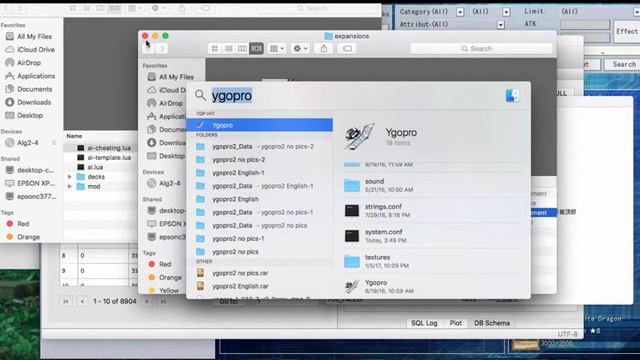640x360 pixels.
Task: Switch expansions window to list view
Action: tap(229, 49)
